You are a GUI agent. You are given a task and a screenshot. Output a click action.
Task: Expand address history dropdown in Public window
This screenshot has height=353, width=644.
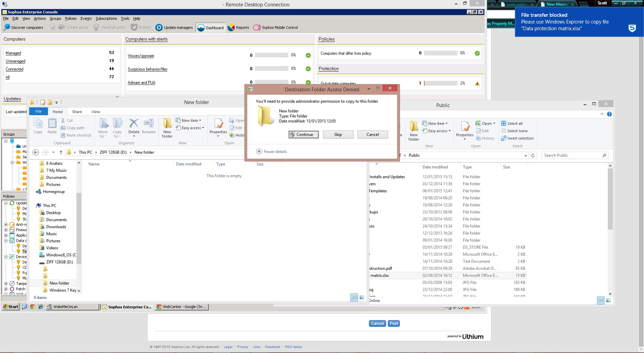[x=526, y=155]
